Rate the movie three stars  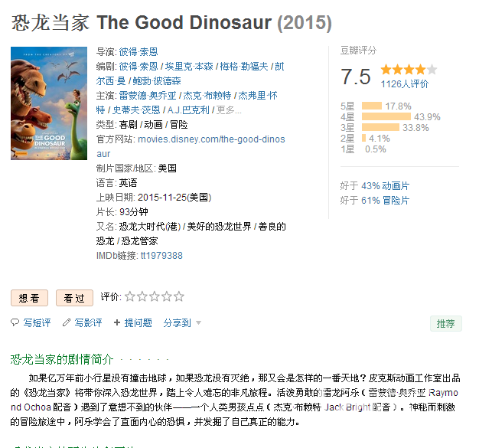tap(155, 296)
